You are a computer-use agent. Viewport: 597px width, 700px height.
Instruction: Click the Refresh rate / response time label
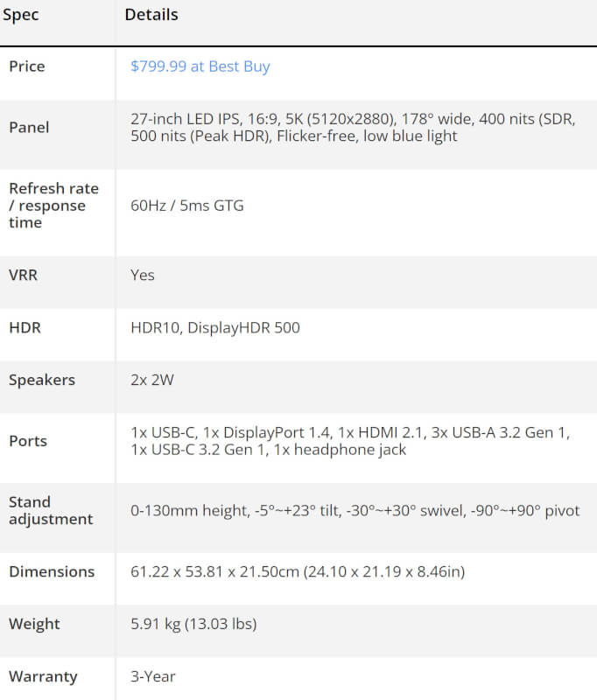53,206
